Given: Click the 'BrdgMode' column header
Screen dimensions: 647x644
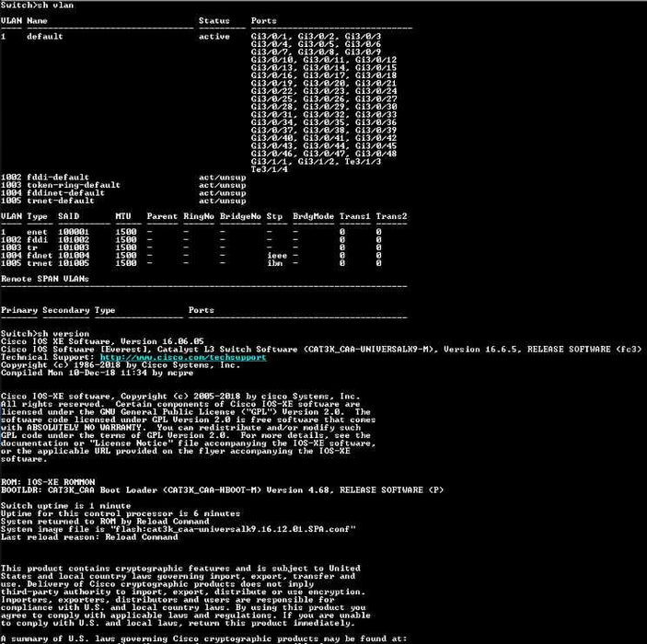Looking at the screenshot, I should [x=313, y=216].
